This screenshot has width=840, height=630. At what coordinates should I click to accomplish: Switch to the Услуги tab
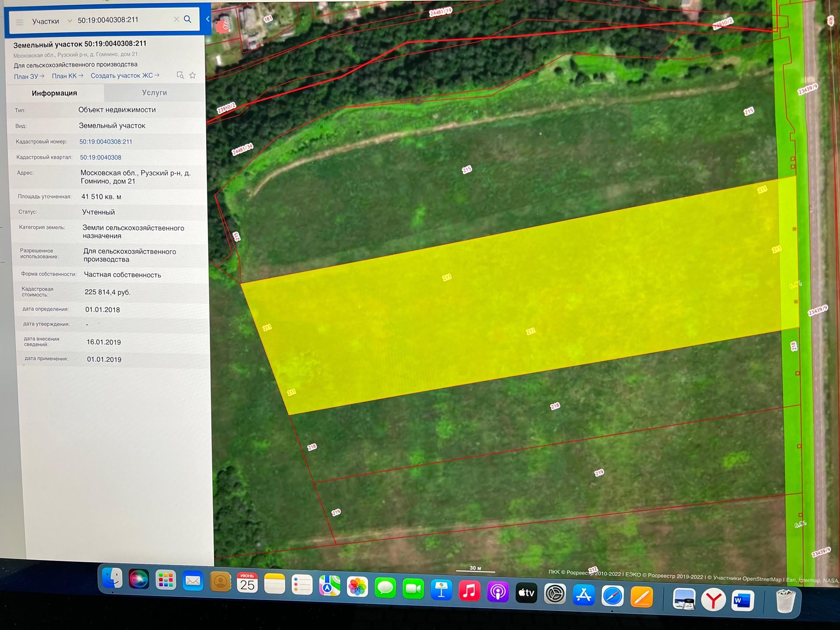[x=154, y=93]
